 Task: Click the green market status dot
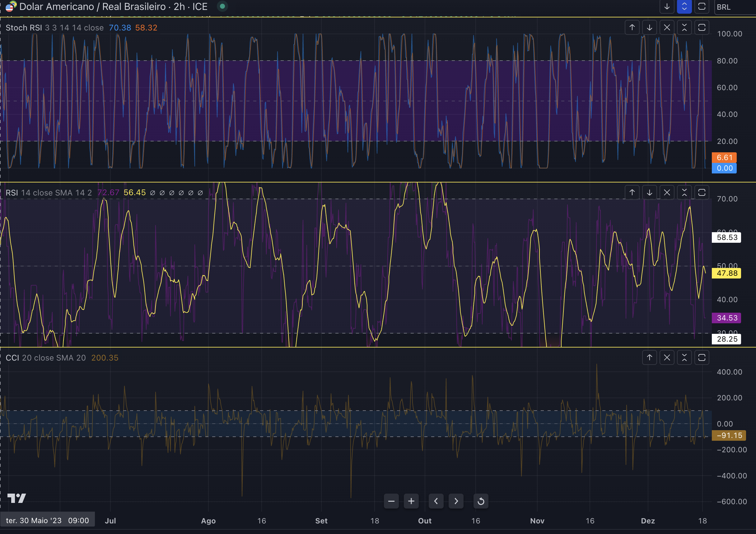222,6
